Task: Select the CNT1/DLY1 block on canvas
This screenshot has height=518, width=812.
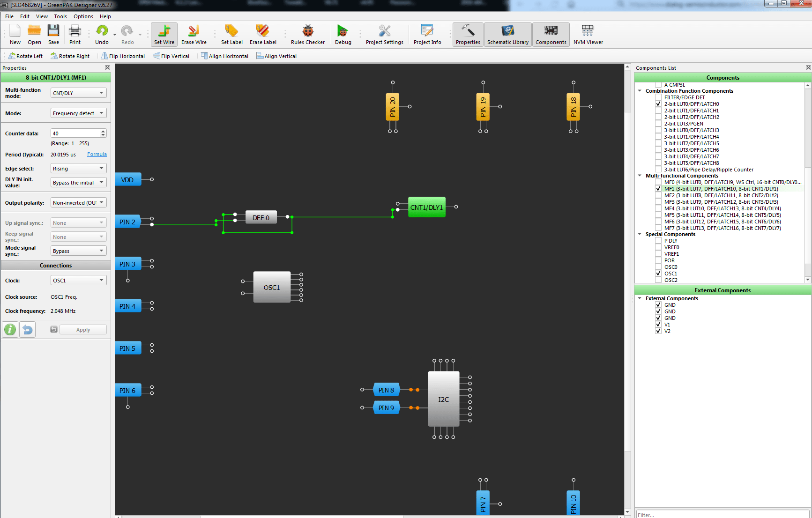Action: pyautogui.click(x=426, y=207)
